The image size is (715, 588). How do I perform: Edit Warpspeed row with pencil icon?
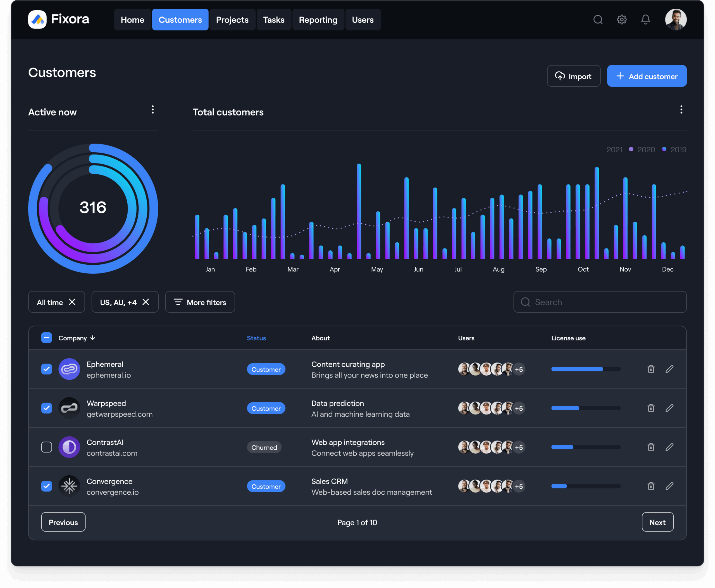coord(669,408)
